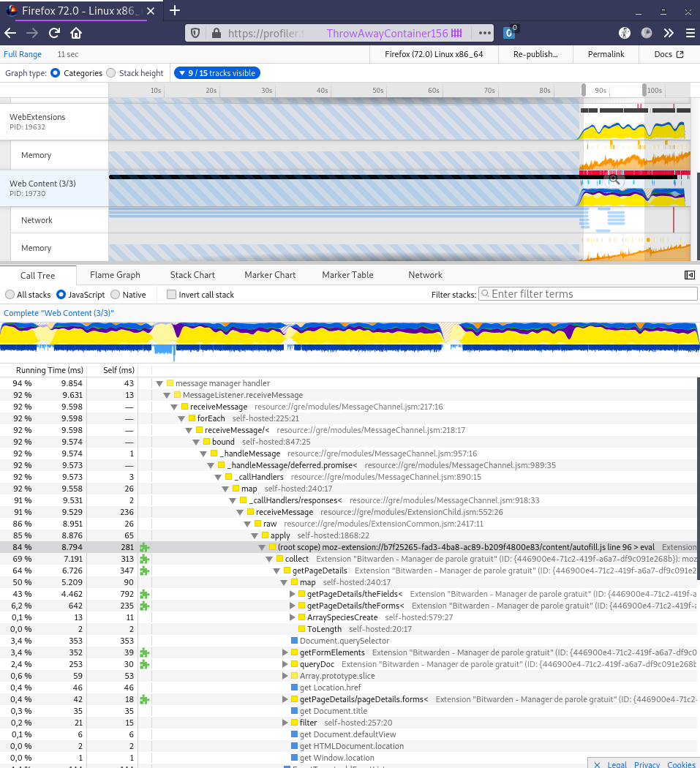
Task: Collapse the MessageListener.receiveMessage node
Action: [167, 395]
